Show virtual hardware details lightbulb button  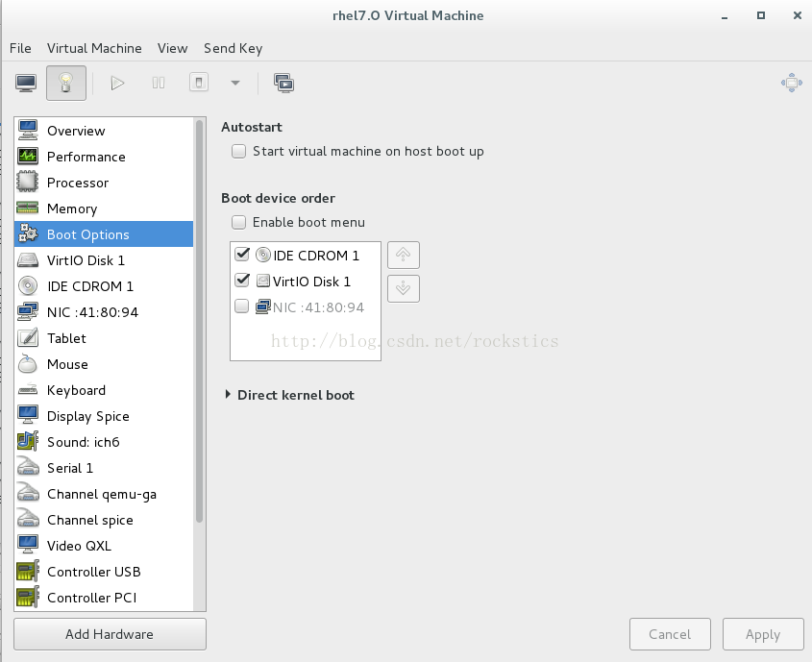click(x=65, y=83)
